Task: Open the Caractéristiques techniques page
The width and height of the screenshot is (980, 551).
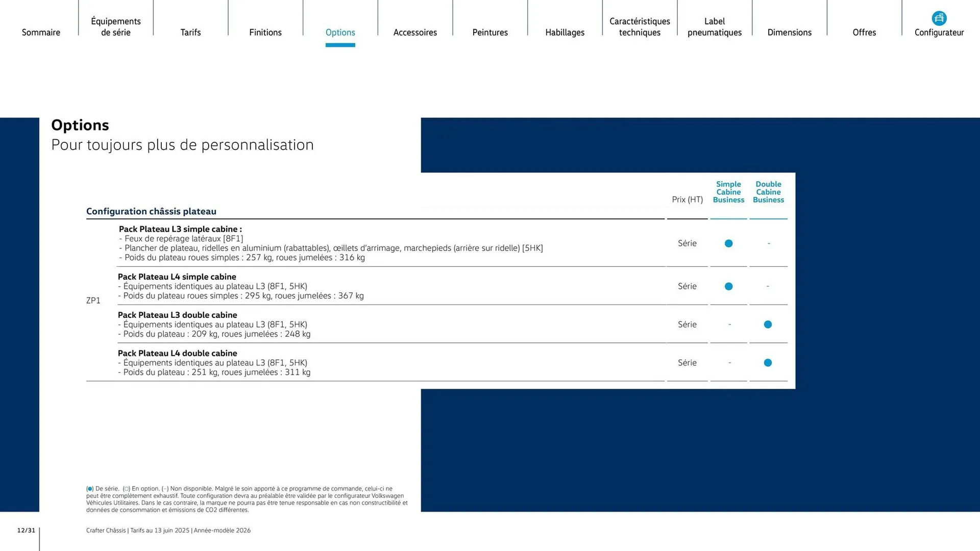Action: 640,27
